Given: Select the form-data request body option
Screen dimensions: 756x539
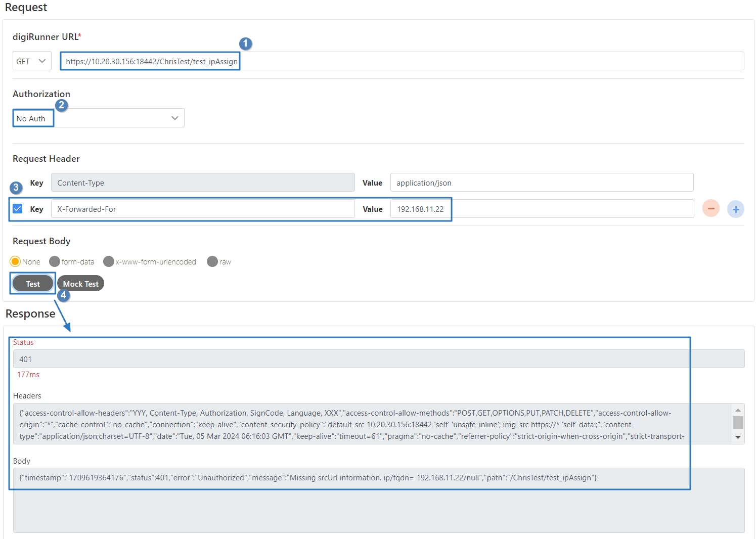Looking at the screenshot, I should coord(55,261).
